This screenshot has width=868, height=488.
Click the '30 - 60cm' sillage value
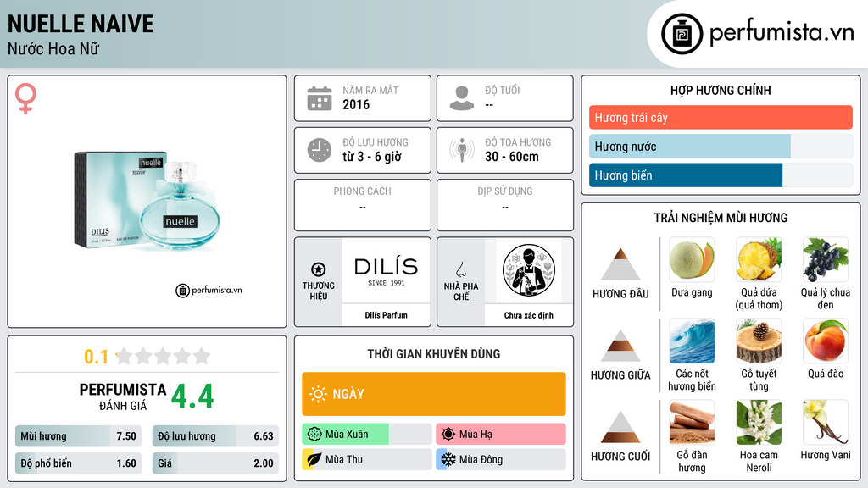coord(512,157)
